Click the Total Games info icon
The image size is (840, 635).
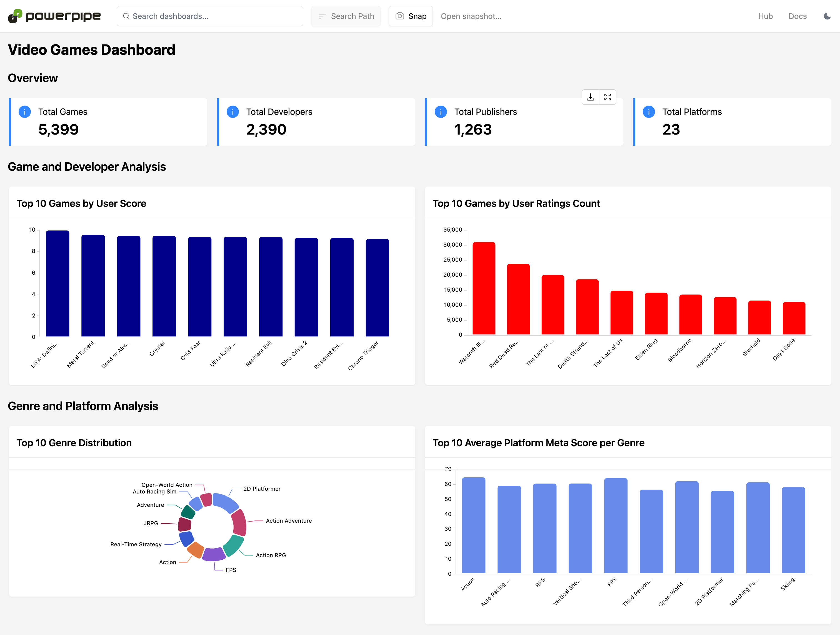[x=25, y=112]
